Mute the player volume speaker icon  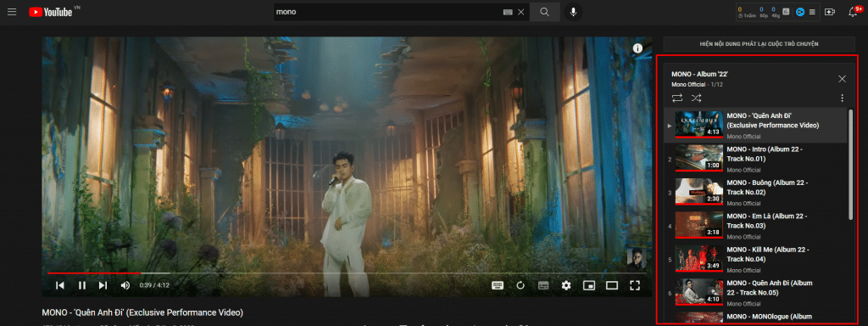(x=125, y=285)
